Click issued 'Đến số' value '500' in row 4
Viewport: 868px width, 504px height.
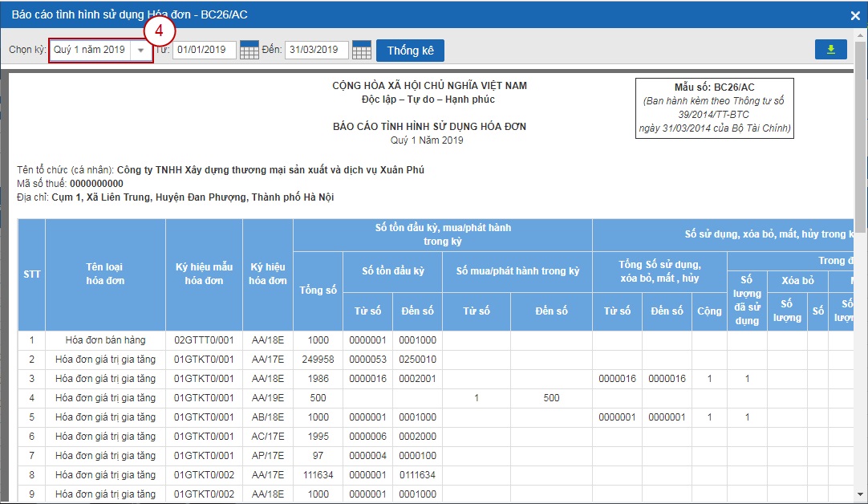coord(551,397)
